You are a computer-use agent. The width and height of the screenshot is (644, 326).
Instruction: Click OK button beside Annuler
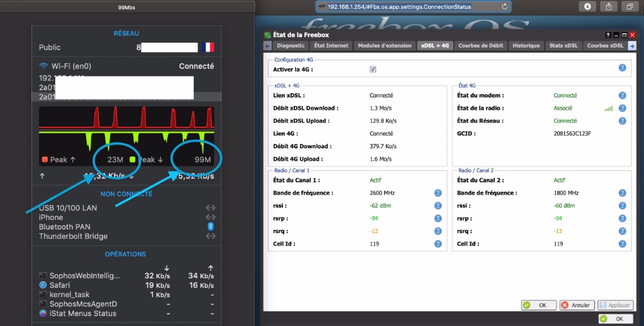tap(538, 305)
